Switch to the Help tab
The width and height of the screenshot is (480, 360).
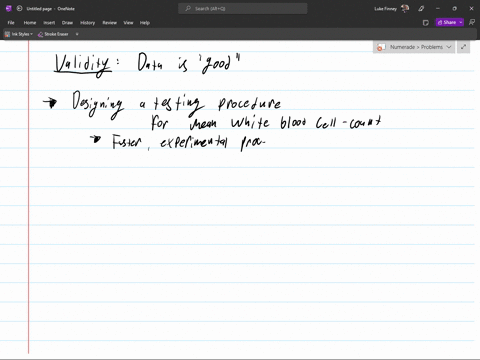tap(145, 23)
